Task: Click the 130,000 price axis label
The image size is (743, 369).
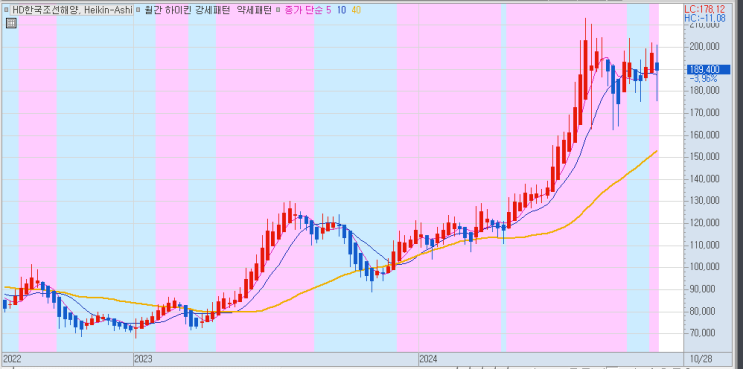Action: point(706,201)
